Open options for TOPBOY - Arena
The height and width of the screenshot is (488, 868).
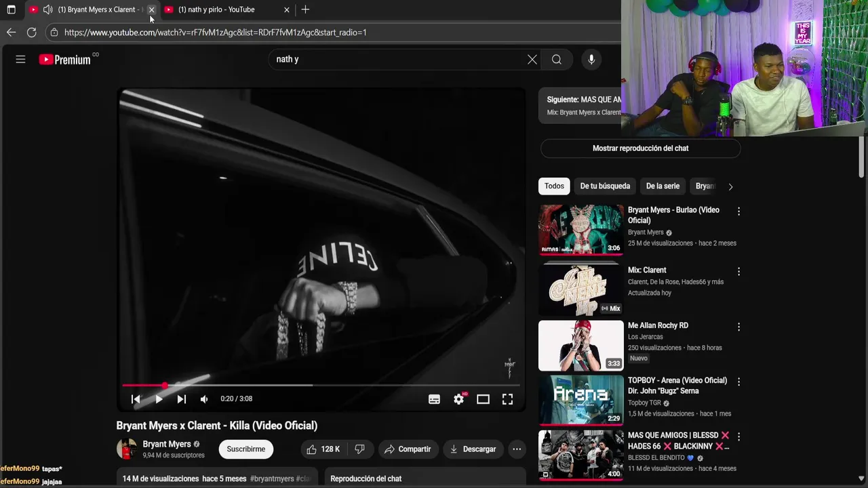pyautogui.click(x=738, y=382)
